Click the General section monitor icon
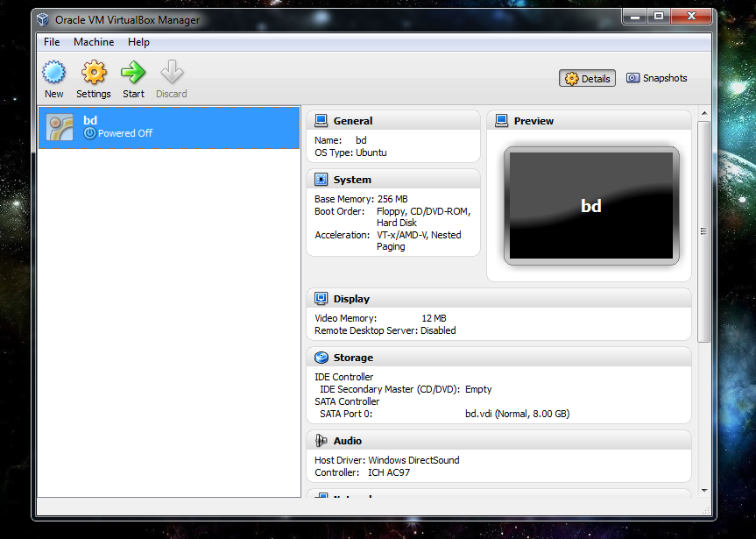 pos(321,121)
